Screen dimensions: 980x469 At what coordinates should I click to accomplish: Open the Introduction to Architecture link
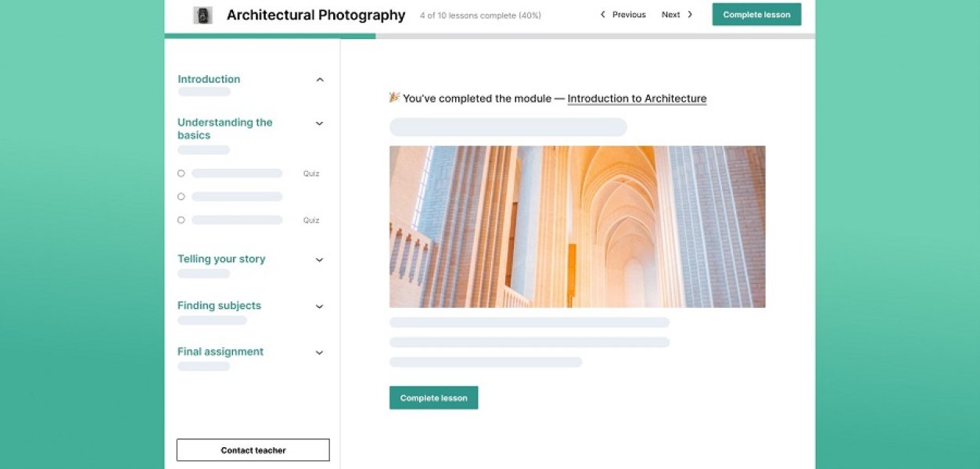tap(637, 98)
